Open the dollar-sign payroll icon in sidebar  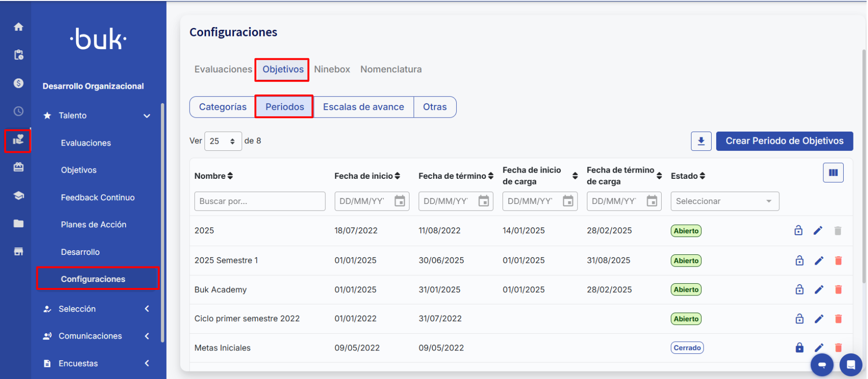pos(18,83)
